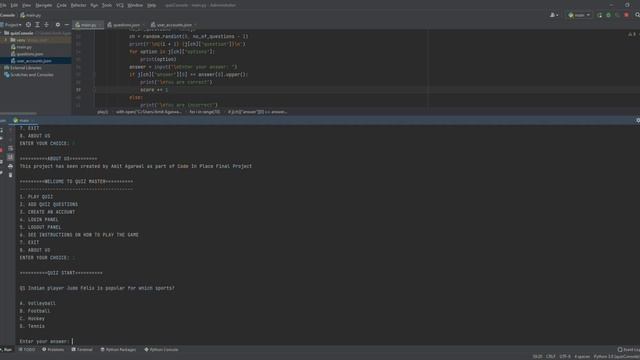Click the cursor position in status bar
Viewport: 640px width, 360px height.
click(x=537, y=357)
